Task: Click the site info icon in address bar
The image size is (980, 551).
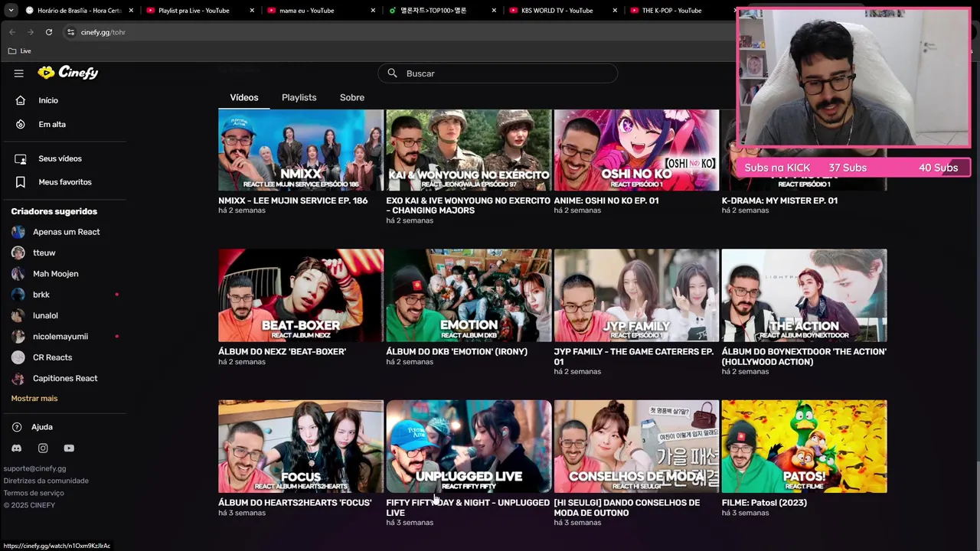Action: tap(70, 32)
